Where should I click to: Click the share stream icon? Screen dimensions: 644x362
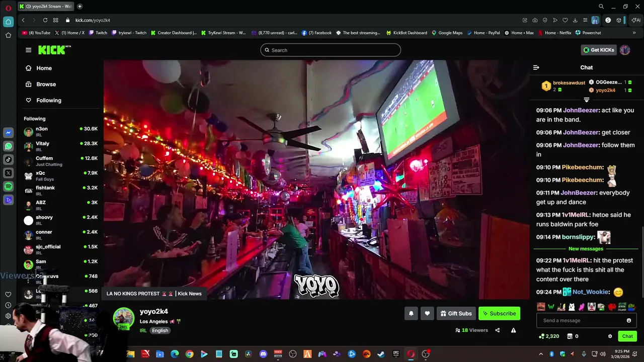pyautogui.click(x=498, y=330)
